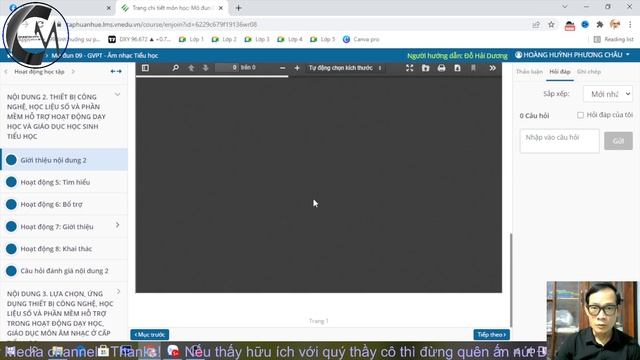Bookmark this page with the star icon
The image size is (640, 360).
click(x=551, y=24)
